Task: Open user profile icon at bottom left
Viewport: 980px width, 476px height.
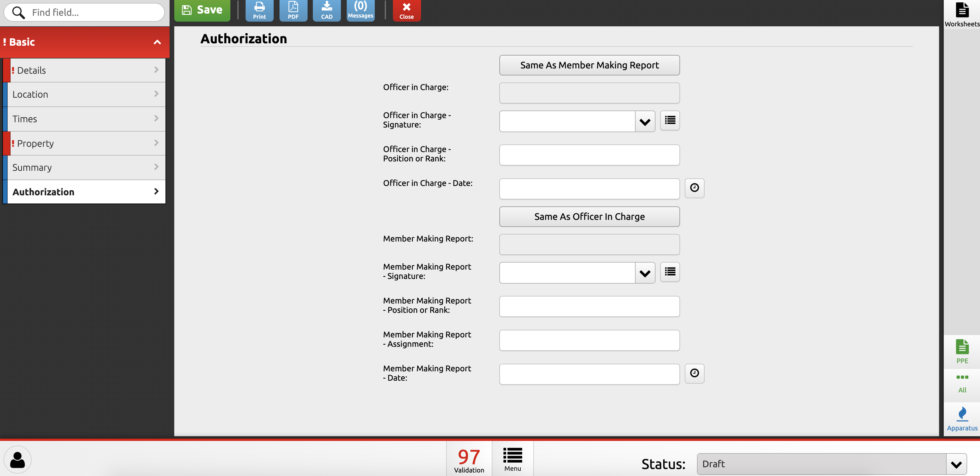Action: [x=18, y=459]
